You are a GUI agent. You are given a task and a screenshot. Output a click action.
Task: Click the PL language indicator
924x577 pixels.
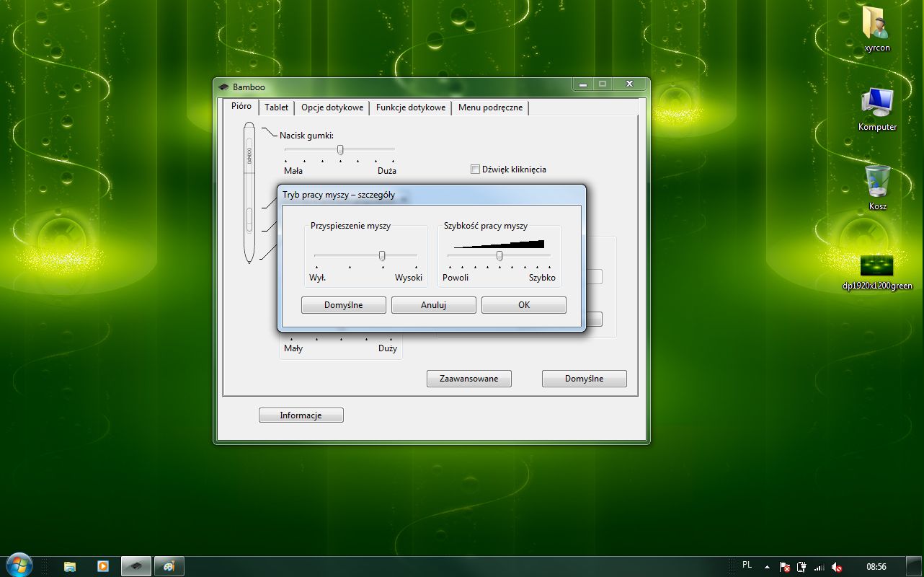[x=747, y=565]
